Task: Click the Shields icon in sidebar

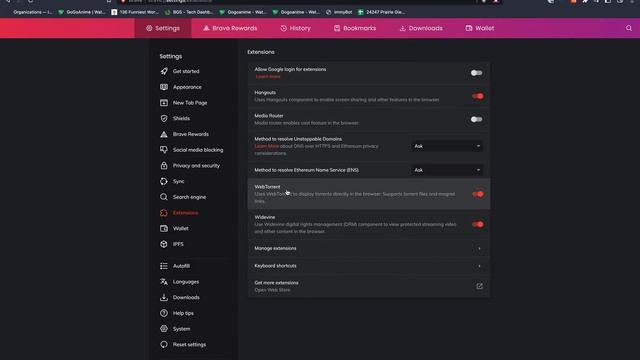Action: (x=164, y=118)
